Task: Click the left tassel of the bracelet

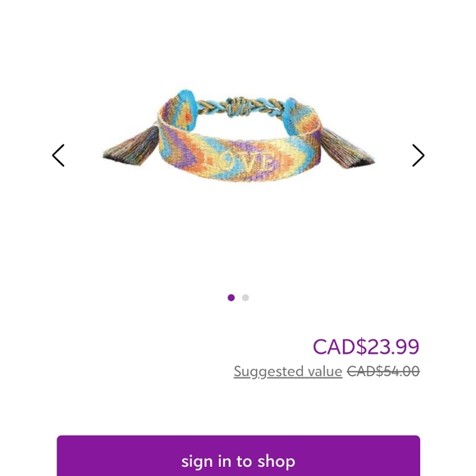Action: coord(131,147)
